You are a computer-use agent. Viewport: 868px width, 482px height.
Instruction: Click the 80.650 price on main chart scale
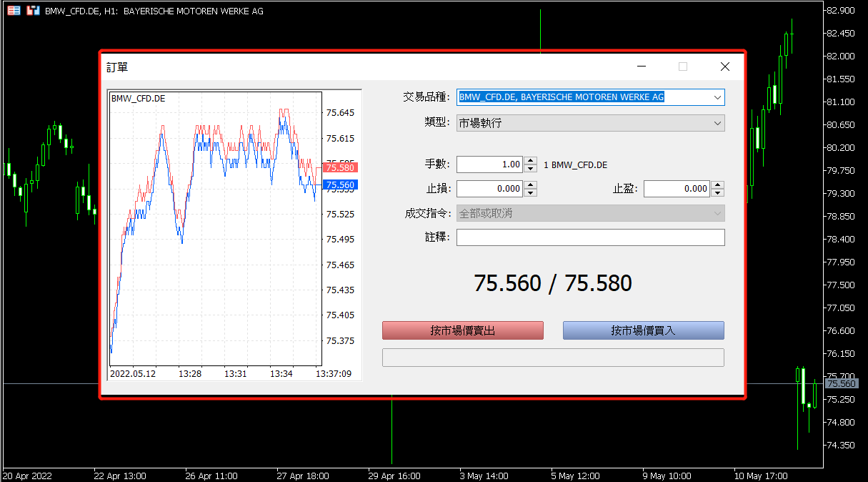[x=840, y=125]
